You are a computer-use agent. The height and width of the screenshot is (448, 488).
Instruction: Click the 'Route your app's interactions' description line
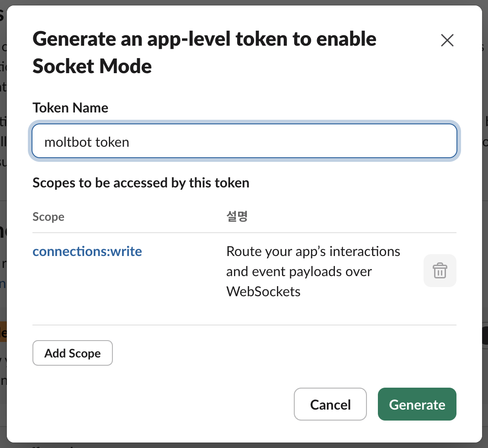click(x=313, y=251)
